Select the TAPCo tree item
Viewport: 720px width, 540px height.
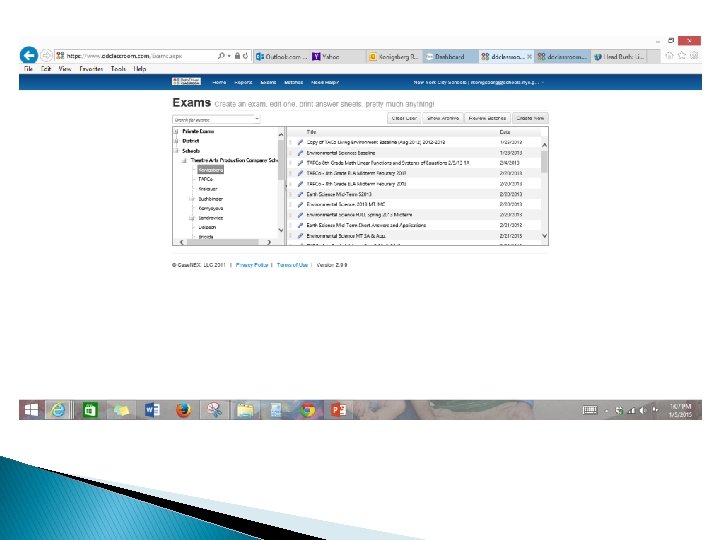click(x=205, y=179)
